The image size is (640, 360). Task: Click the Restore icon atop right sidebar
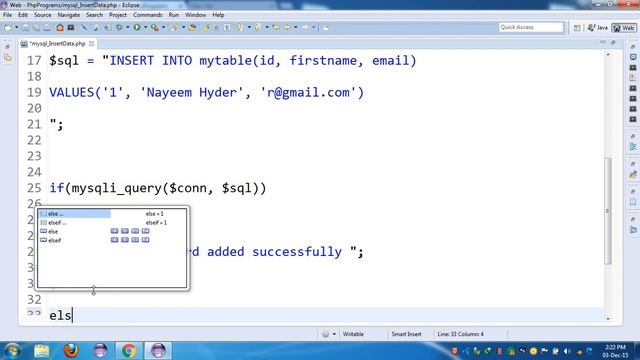coord(633,47)
